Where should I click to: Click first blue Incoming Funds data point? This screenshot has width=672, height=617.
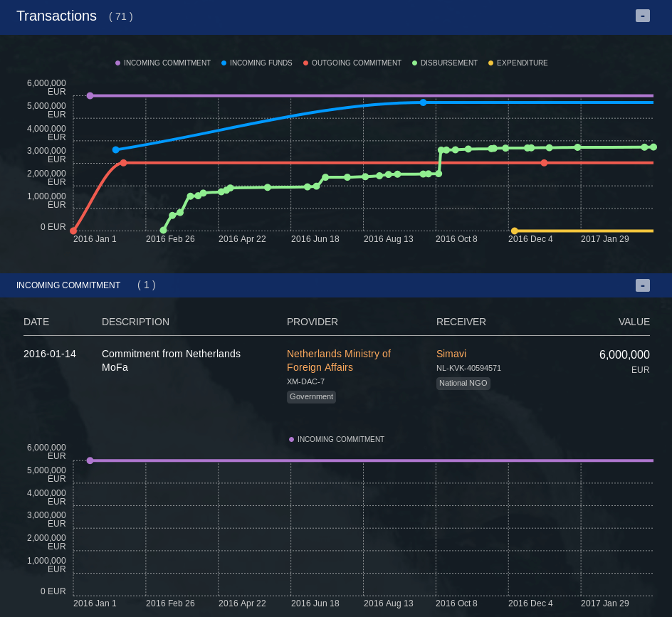[x=116, y=149]
